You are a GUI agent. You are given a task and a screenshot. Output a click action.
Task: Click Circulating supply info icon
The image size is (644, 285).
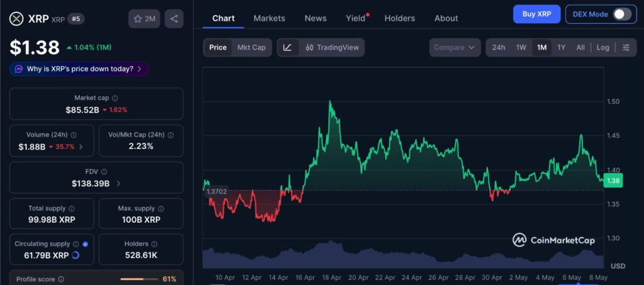[76, 244]
